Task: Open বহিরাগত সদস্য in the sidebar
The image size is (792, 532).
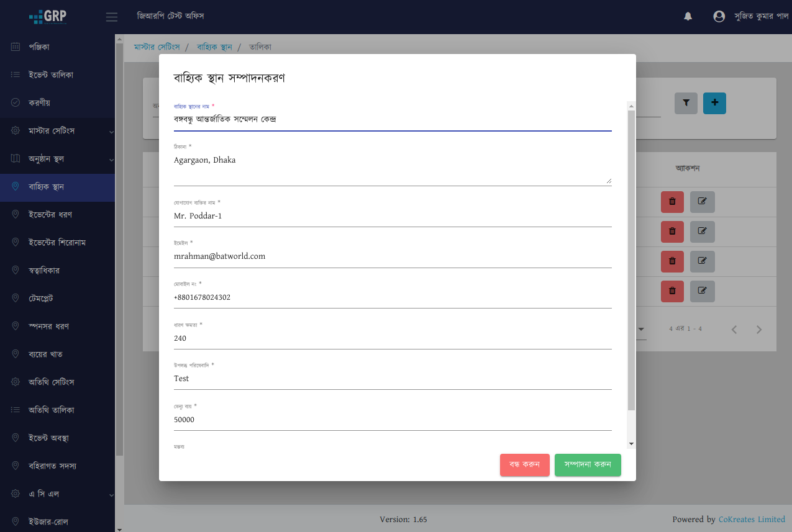Action: 57,466
